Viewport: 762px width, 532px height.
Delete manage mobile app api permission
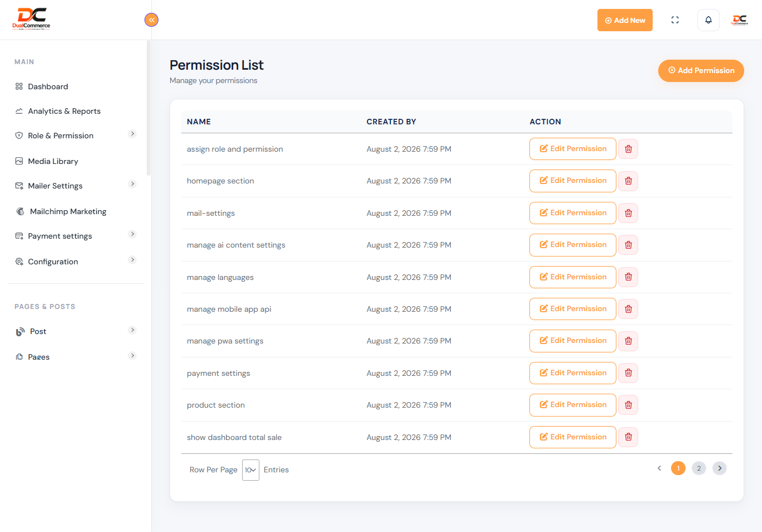[x=628, y=309]
